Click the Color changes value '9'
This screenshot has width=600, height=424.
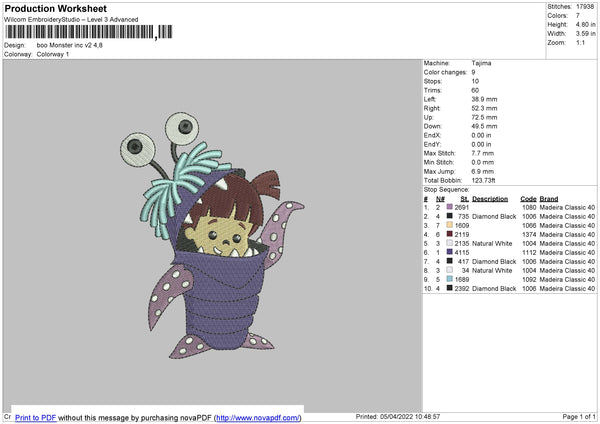tap(473, 72)
